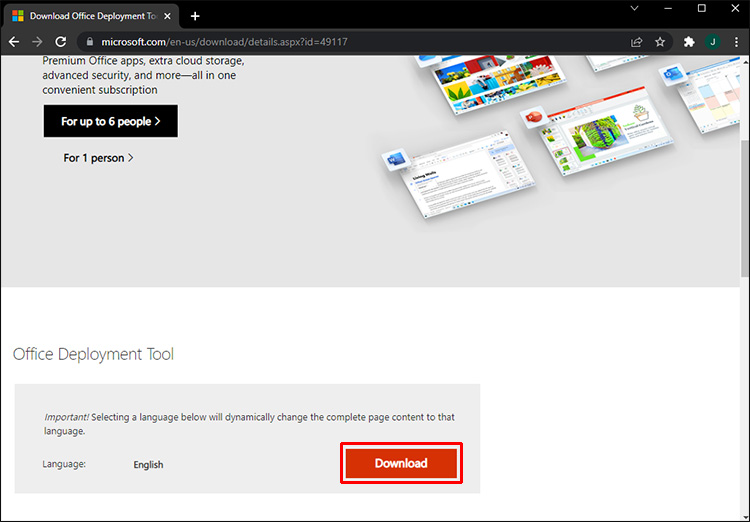Click the Premium Office apps description text
The height and width of the screenshot is (522, 750).
(x=143, y=75)
